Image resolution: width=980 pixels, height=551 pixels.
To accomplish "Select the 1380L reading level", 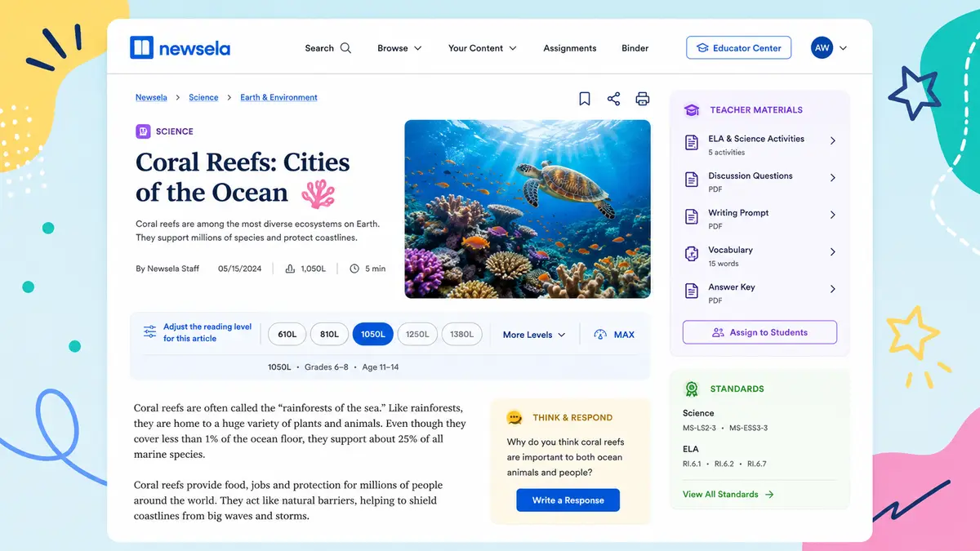I will [462, 334].
